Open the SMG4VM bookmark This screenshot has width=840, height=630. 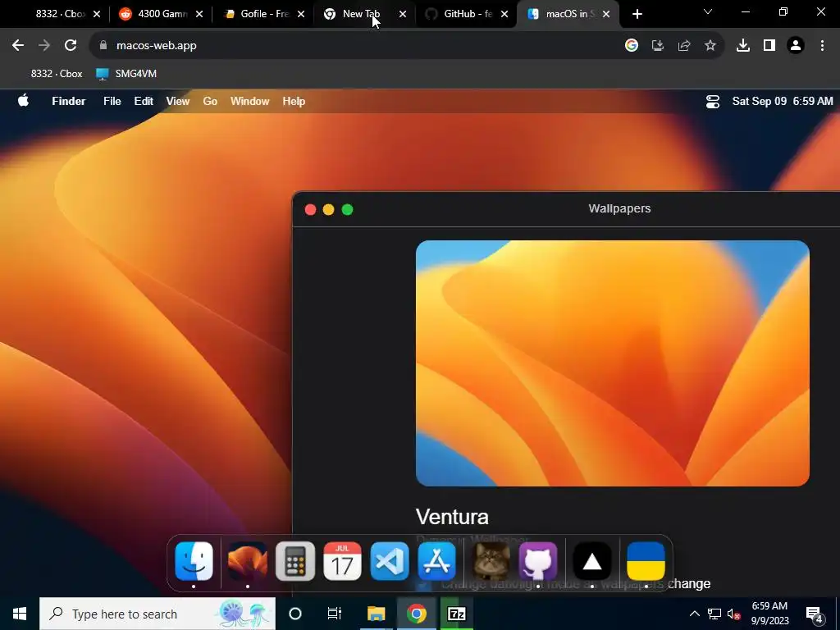[x=126, y=73]
